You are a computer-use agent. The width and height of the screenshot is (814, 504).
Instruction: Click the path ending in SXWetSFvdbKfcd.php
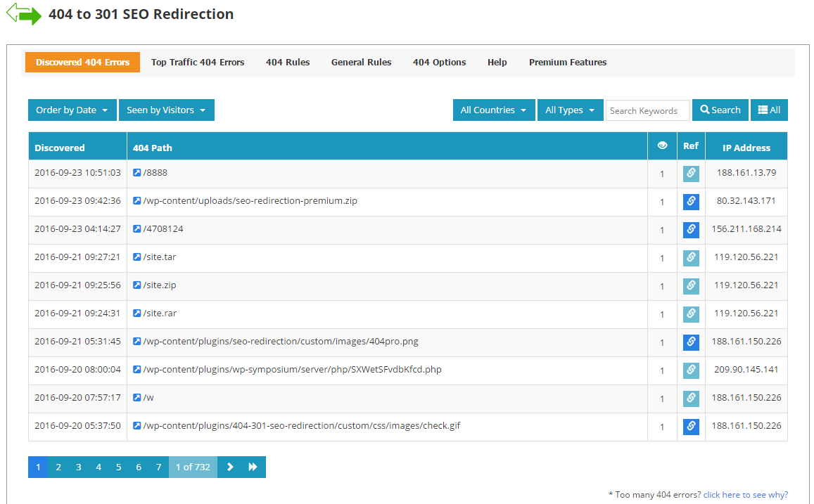click(292, 369)
